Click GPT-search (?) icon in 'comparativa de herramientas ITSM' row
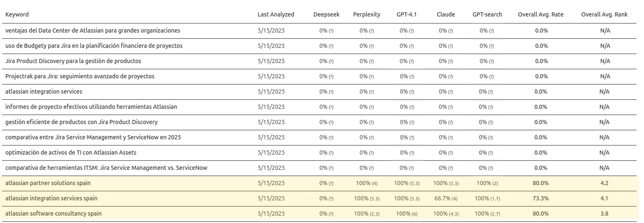The height and width of the screenshot is (223, 644). tap(491, 168)
